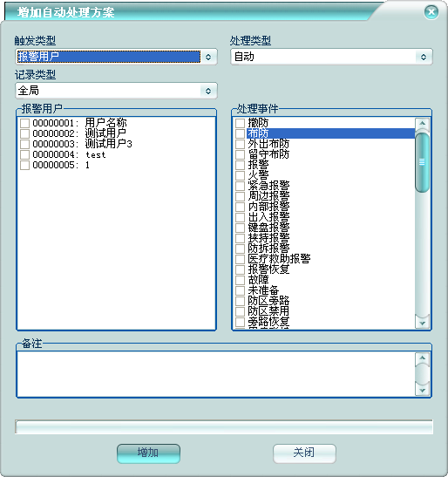The width and height of the screenshot is (448, 477).
Task: Tick the 紧急报警 event checkbox
Action: click(240, 186)
